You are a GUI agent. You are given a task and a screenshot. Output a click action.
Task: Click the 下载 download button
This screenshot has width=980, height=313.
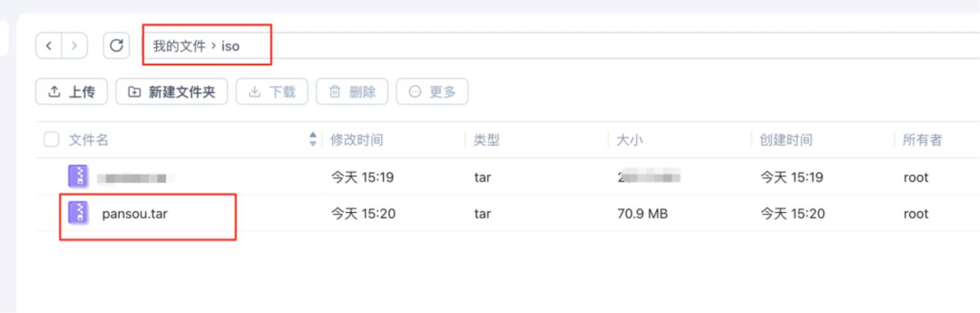coord(272,91)
